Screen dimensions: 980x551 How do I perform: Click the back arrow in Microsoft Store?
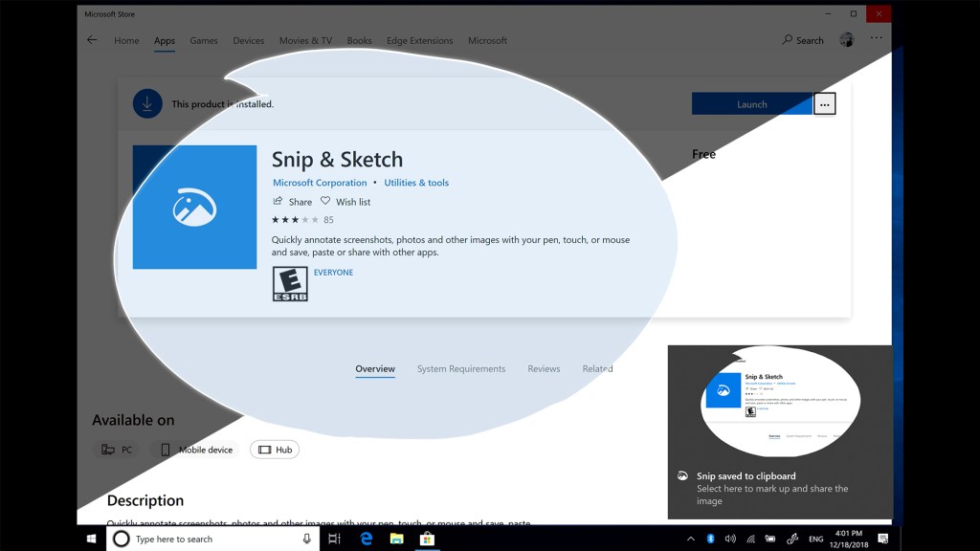pyautogui.click(x=92, y=40)
